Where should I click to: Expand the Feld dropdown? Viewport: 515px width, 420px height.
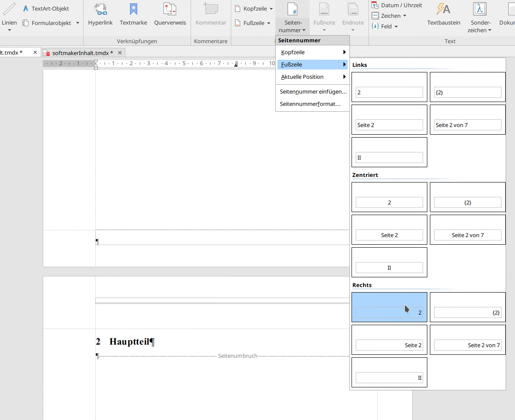click(396, 27)
